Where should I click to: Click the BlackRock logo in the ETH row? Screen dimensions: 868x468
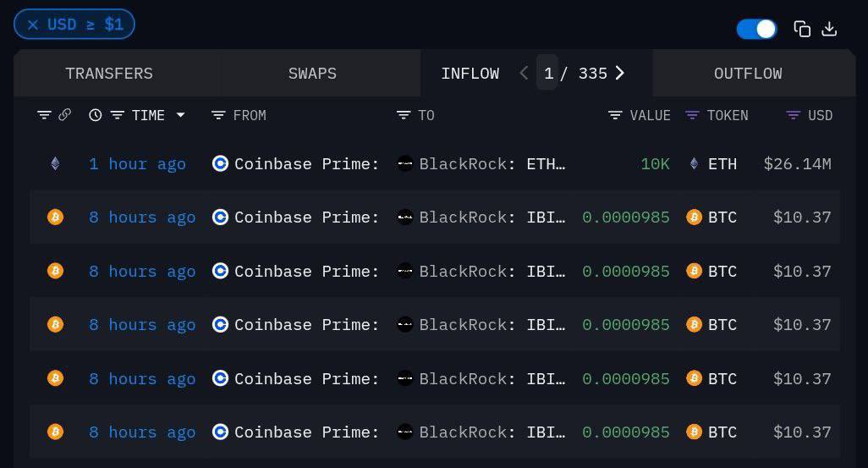pyautogui.click(x=405, y=163)
